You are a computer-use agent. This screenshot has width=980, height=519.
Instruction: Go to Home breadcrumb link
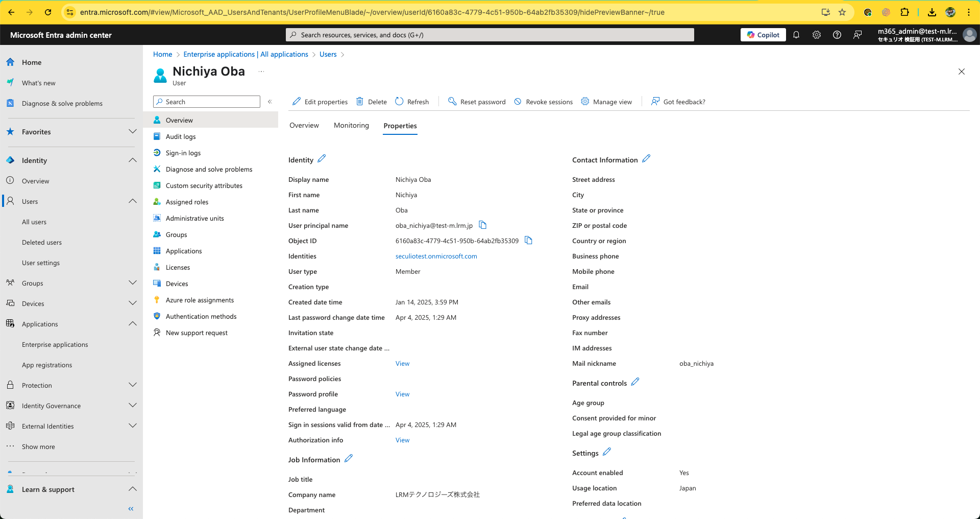pyautogui.click(x=163, y=54)
